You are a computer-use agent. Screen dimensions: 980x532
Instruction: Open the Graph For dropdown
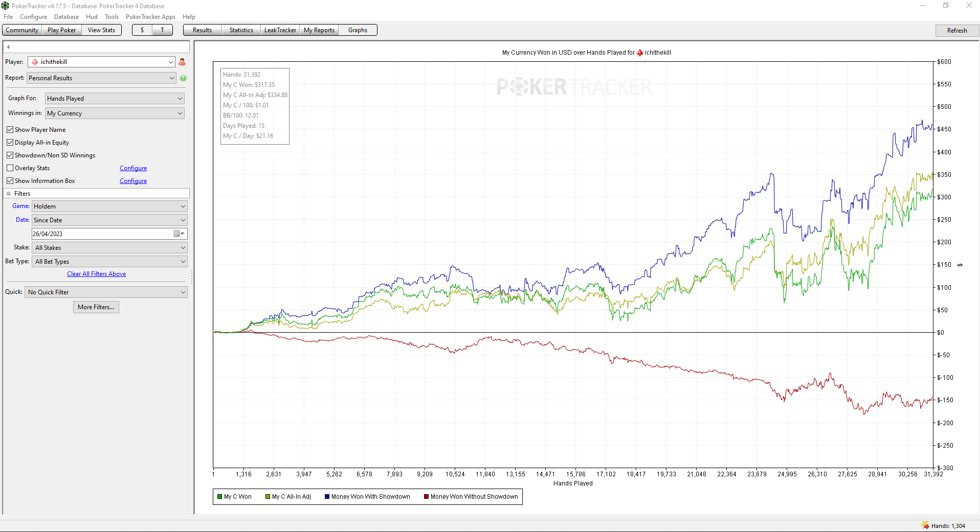115,99
